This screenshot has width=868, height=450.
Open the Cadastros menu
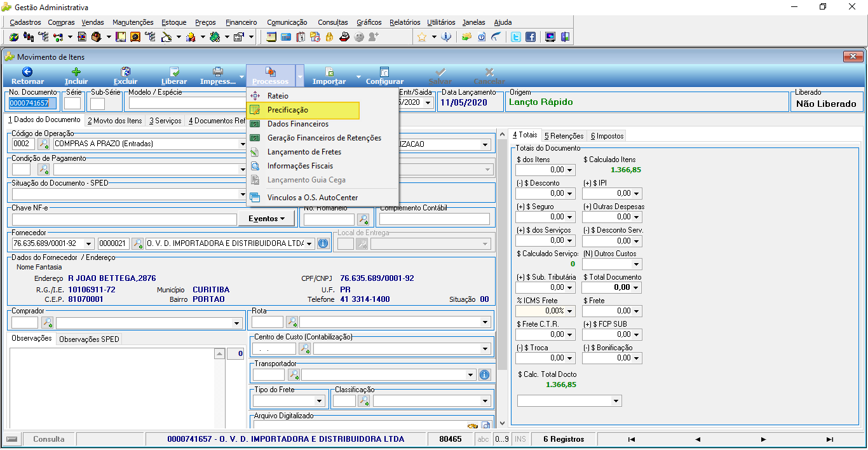coord(25,22)
